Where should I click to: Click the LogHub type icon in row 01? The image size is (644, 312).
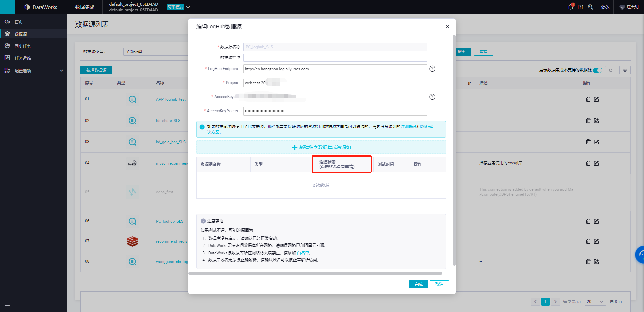(132, 99)
